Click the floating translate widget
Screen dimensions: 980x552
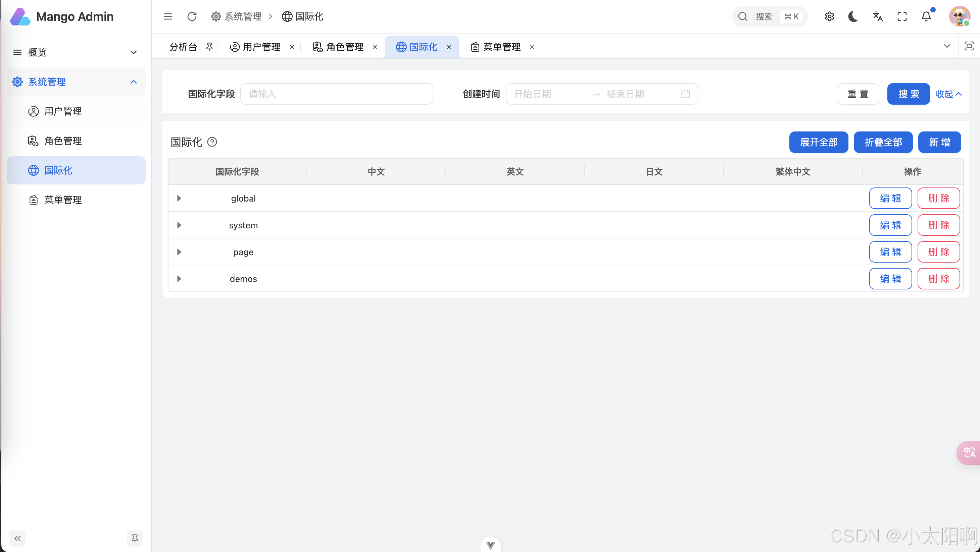(x=969, y=452)
